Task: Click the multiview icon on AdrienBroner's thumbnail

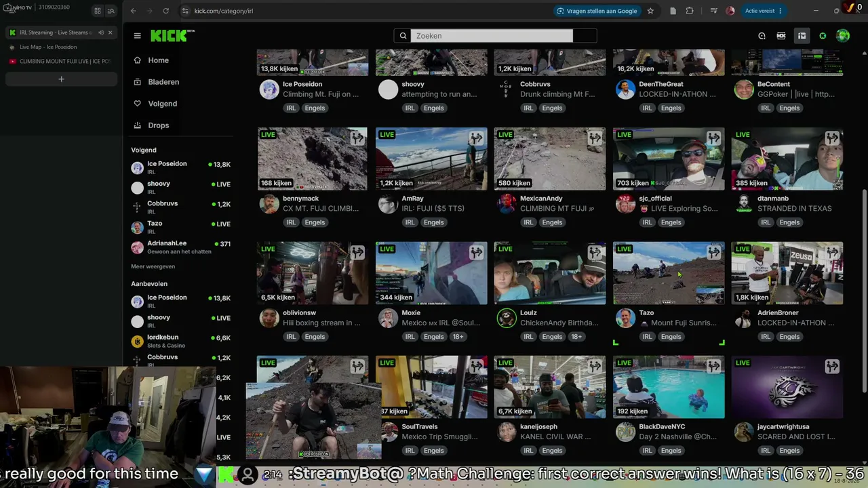Action: (x=833, y=252)
